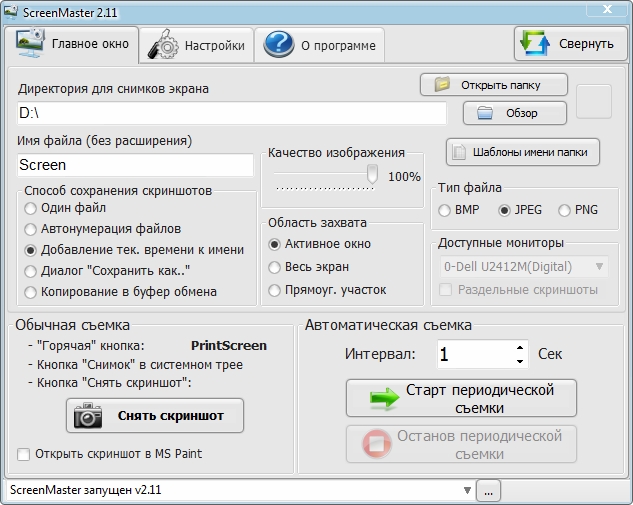The height and width of the screenshot is (505, 633).
Task: Toggle Раздельные скриншоты checkbox
Action: (518, 290)
